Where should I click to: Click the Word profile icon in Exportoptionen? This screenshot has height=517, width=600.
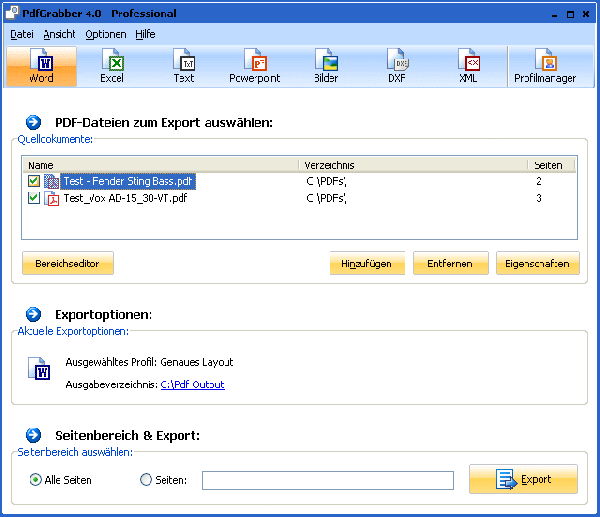[x=39, y=369]
